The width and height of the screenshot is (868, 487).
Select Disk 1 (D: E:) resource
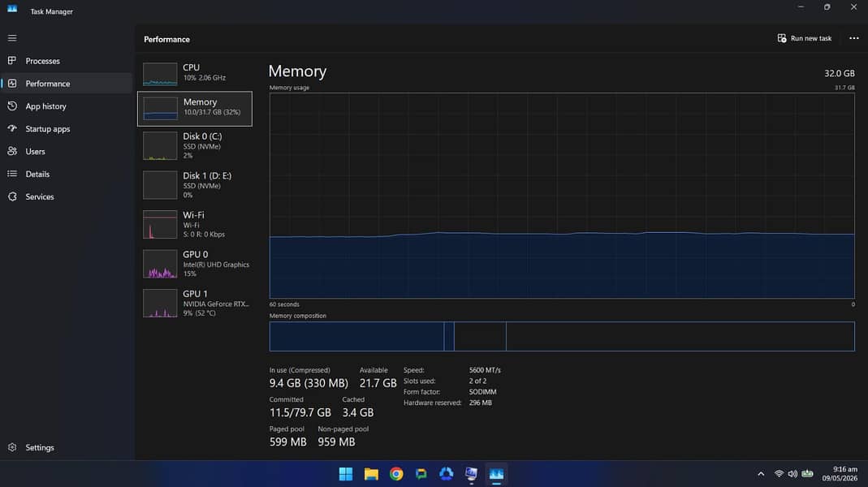tap(195, 185)
